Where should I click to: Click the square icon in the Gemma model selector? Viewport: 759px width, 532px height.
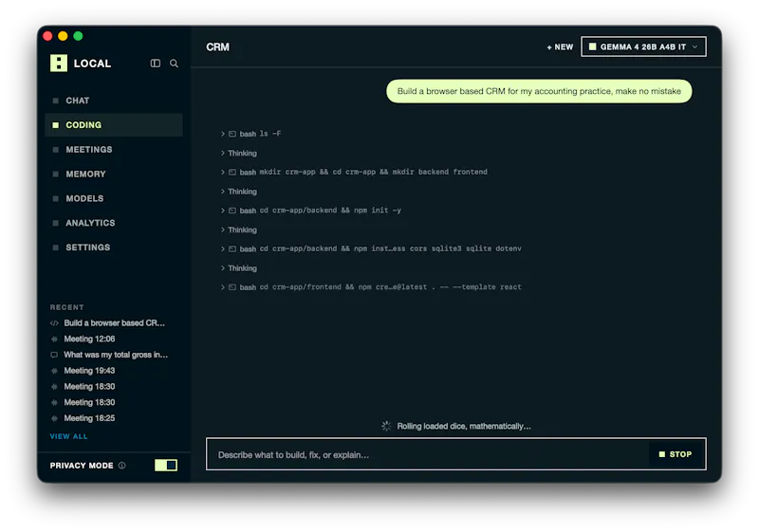pos(592,46)
